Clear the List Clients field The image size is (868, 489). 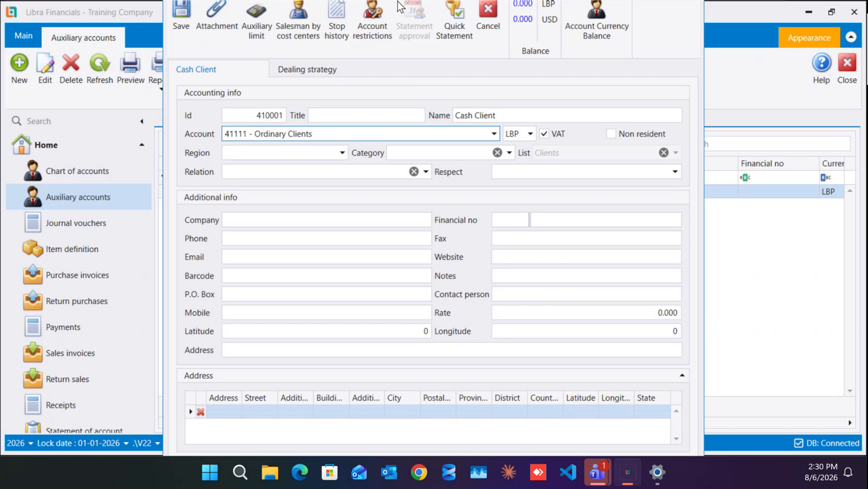tap(663, 153)
